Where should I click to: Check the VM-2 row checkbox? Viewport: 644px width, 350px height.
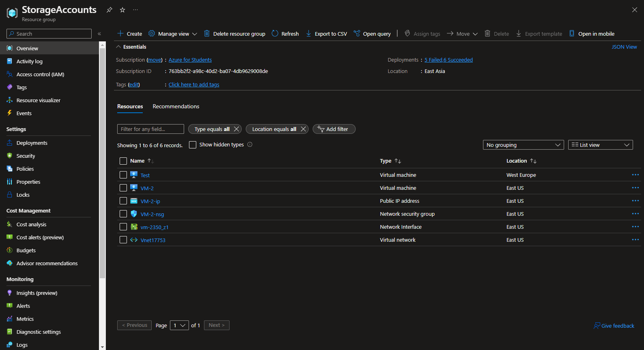[123, 188]
